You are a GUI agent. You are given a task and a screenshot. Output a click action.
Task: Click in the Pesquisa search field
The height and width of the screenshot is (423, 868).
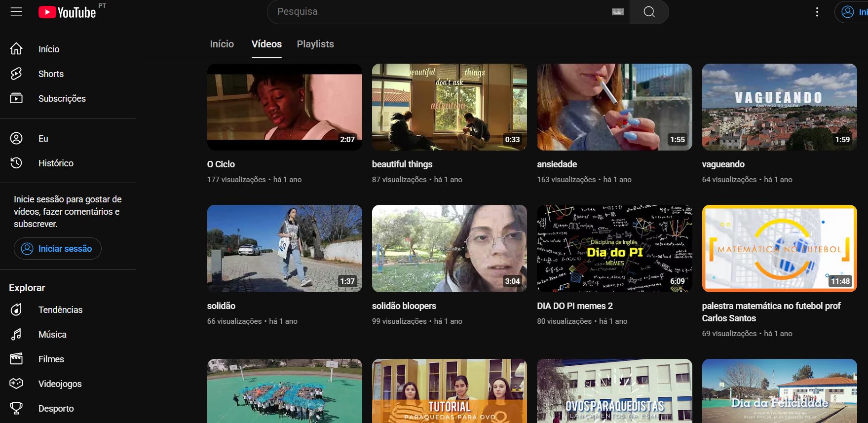pyautogui.click(x=439, y=12)
